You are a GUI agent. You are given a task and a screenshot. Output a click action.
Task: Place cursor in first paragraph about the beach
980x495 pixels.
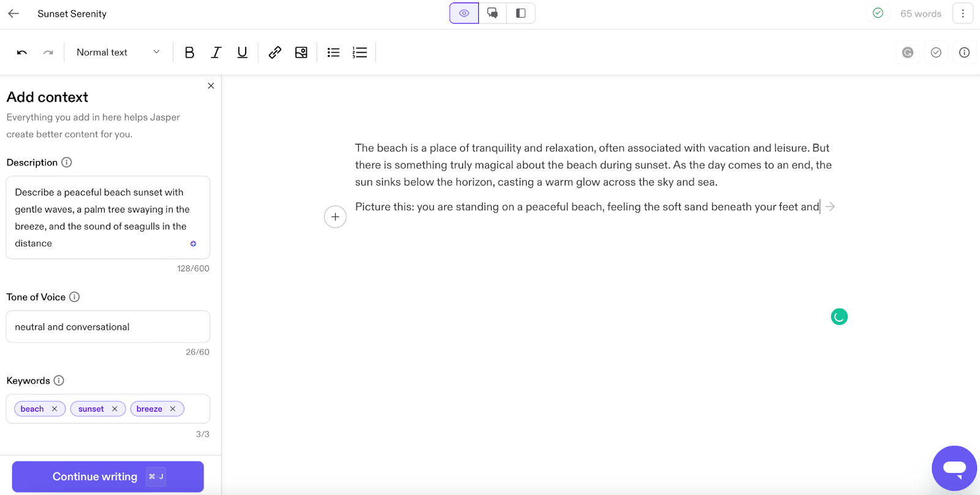tap(594, 165)
